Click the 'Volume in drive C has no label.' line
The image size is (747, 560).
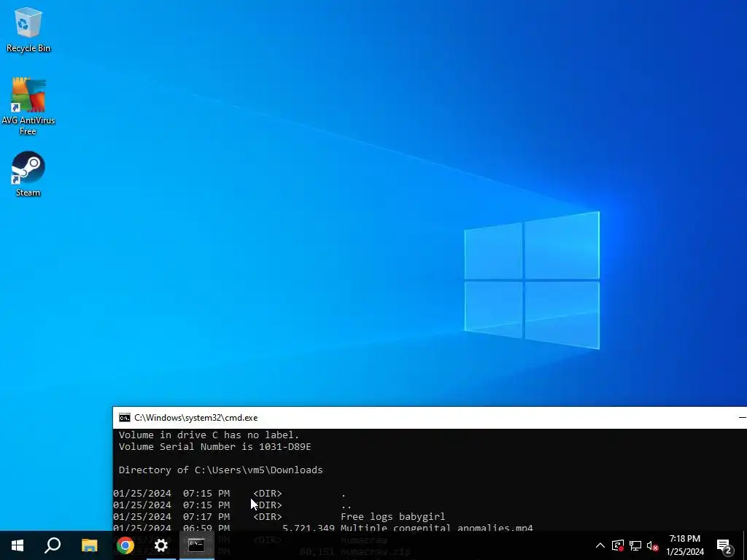[x=209, y=435]
